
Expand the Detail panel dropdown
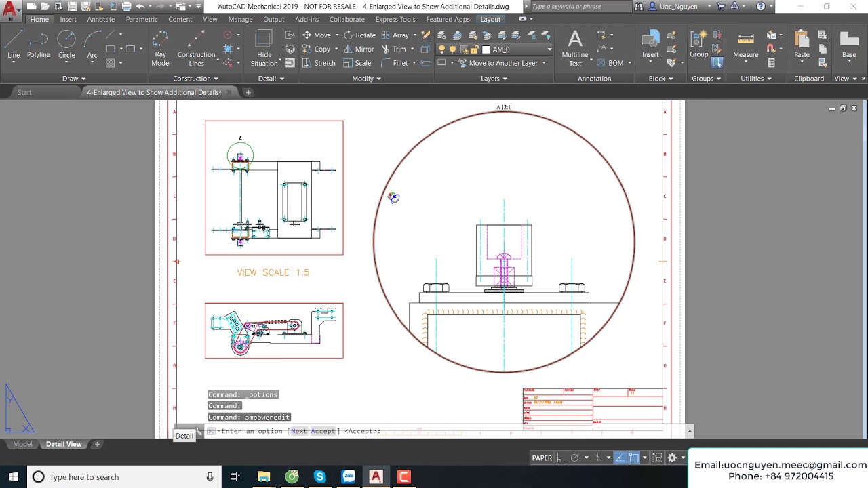(x=271, y=79)
